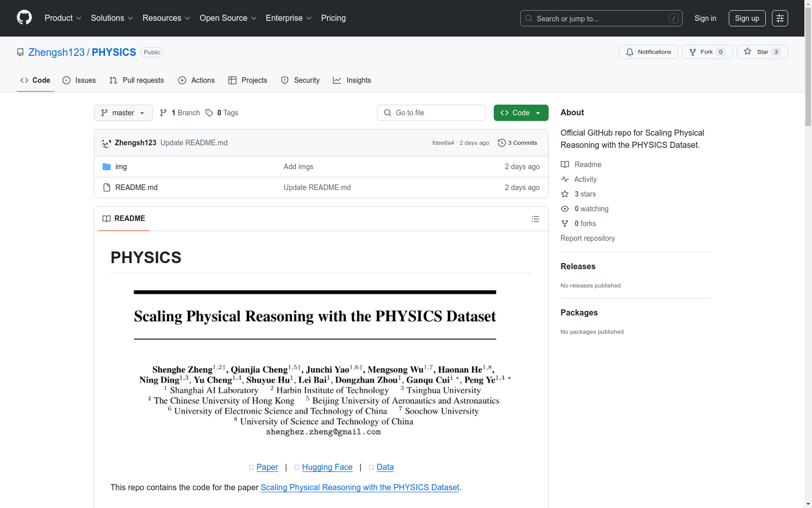Click the Packages heading
This screenshot has height=508, width=812.
579,312
